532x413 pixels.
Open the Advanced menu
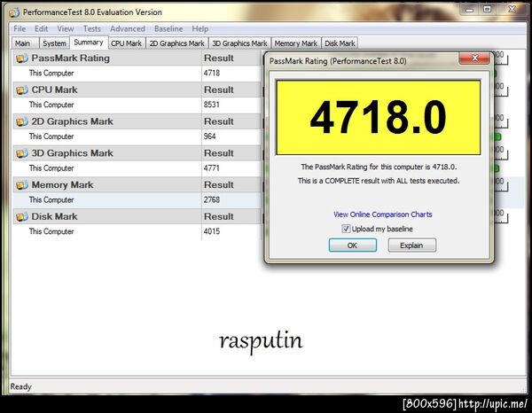point(127,29)
